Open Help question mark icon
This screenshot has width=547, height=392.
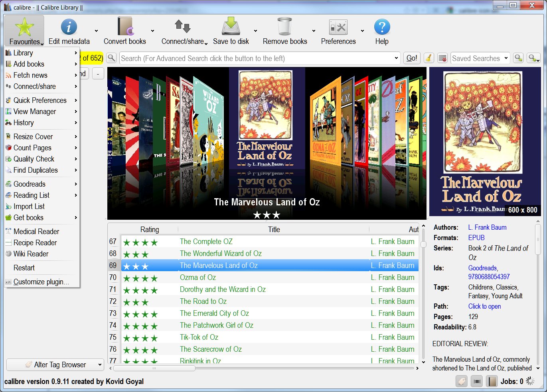[x=382, y=27]
